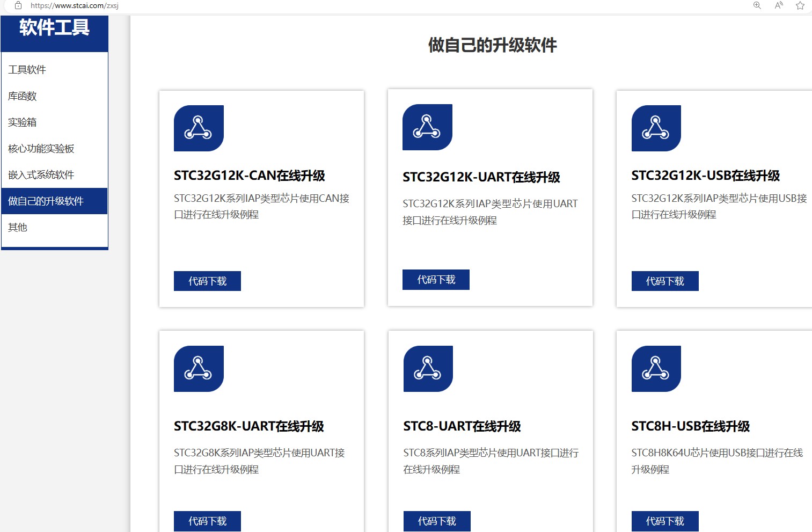
Task: Download code for STC8-UART
Action: click(437, 521)
